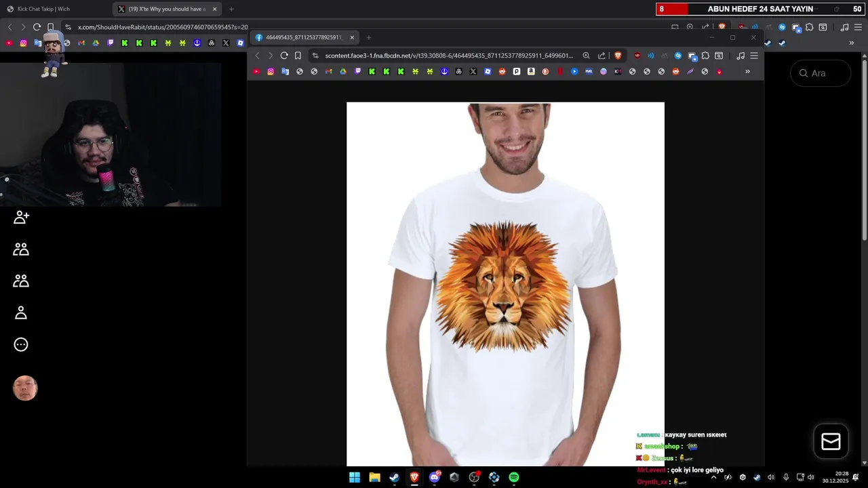
Task: Open Twitch bookmark in front window
Action: tap(358, 71)
